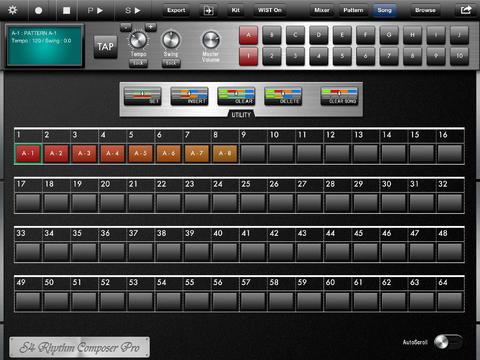Open settings with the gear icon

point(13,10)
